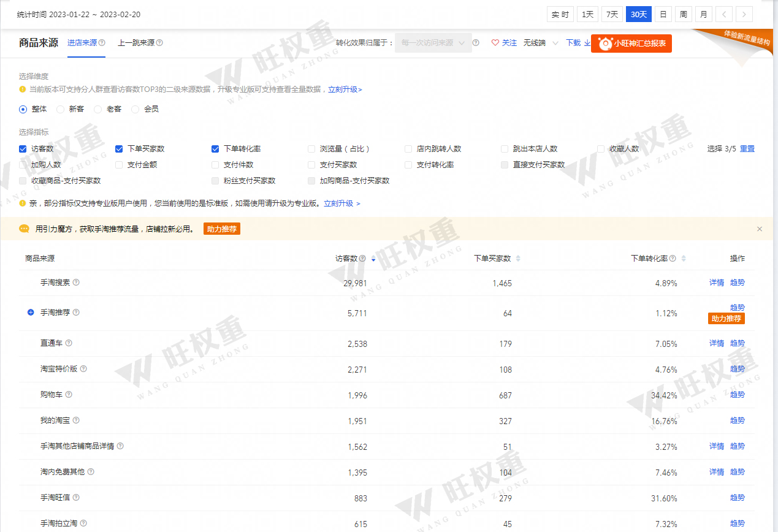The image size is (778, 532).
Task: Uncheck the 下单买家数 metric checkbox
Action: (x=119, y=149)
